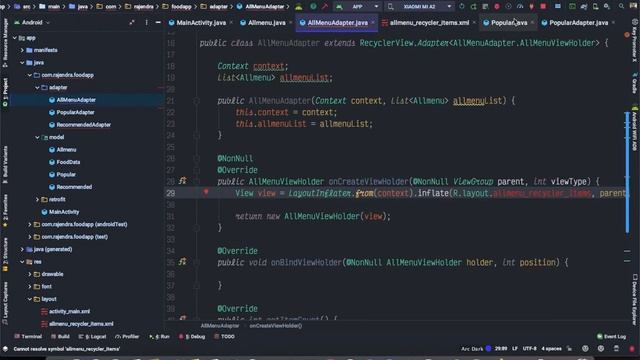Viewport: 640px width, 360px height.
Task: Click the status bar lightbulb icon before error message
Action: pos(5,349)
